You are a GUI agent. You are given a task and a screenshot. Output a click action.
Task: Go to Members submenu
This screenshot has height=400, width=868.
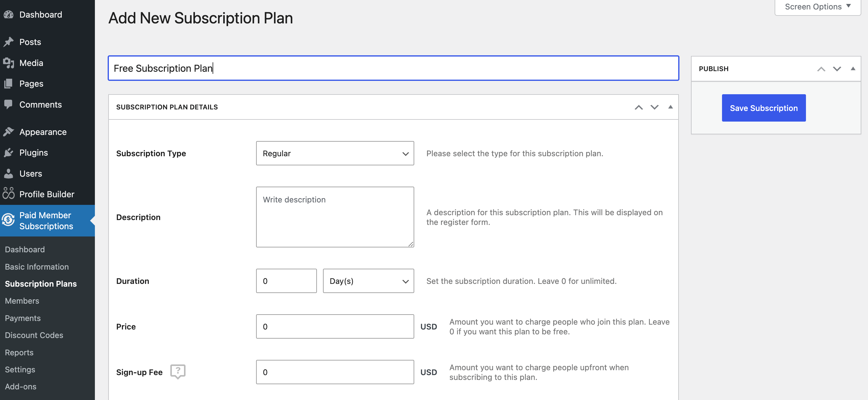[22, 301]
